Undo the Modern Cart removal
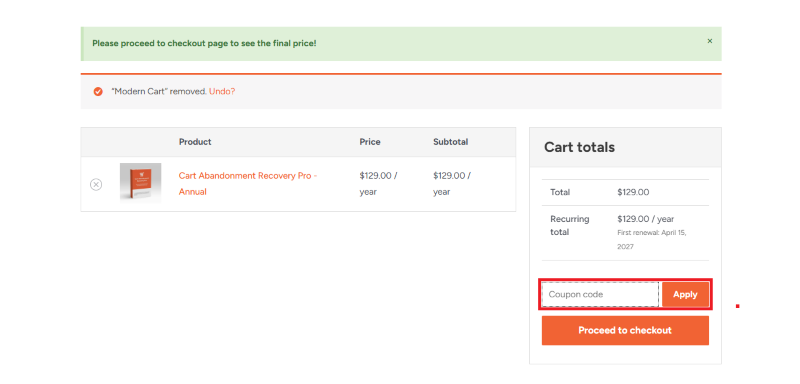The width and height of the screenshot is (800, 384). (222, 92)
